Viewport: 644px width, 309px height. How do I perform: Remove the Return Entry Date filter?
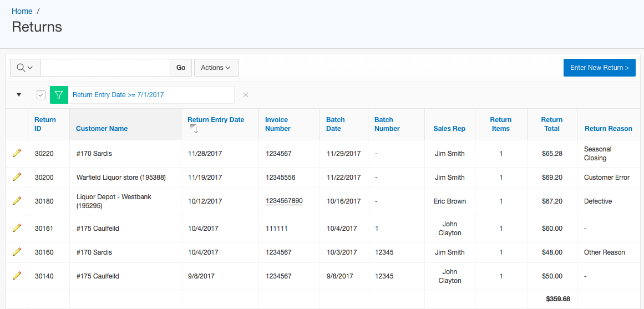246,95
